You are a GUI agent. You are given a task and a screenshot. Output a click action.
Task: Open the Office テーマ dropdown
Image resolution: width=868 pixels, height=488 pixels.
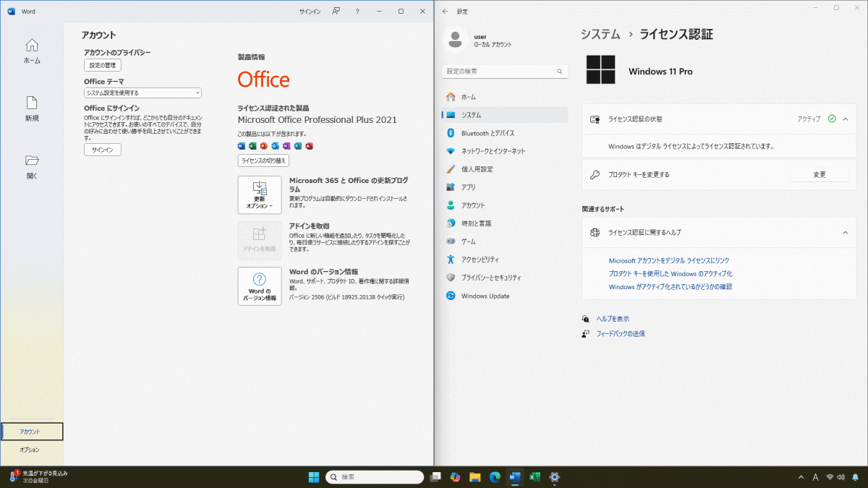(x=142, y=93)
